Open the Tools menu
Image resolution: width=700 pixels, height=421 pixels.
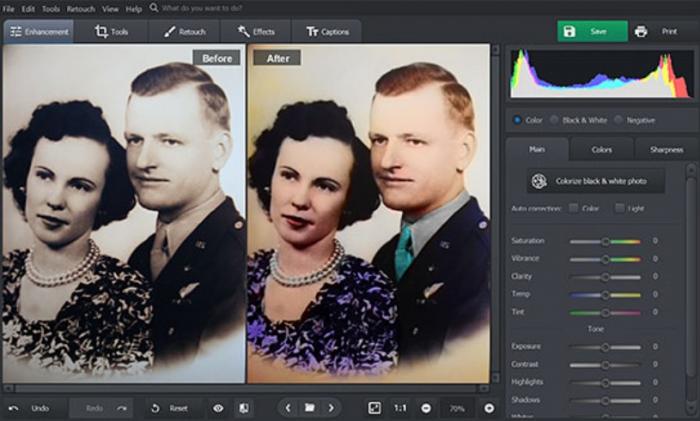tap(51, 8)
